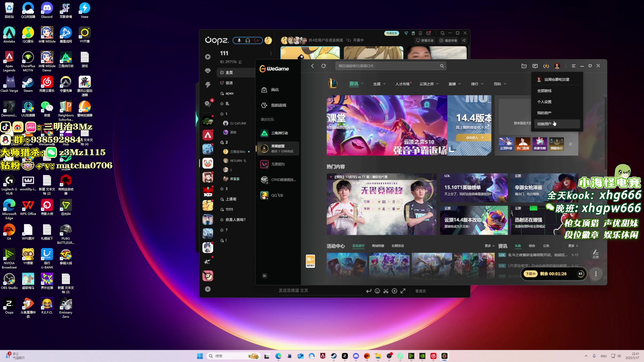Open 人才市场 navigation item
644x362 pixels.
403,84
